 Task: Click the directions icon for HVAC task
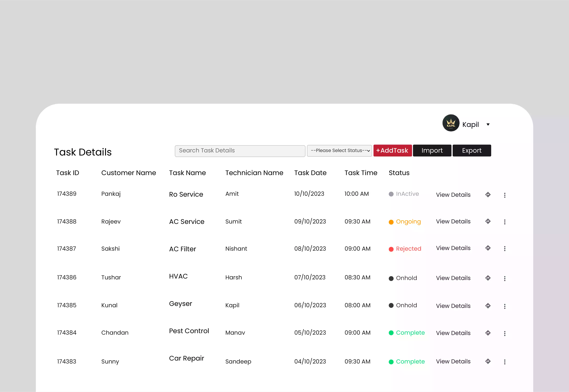pyautogui.click(x=488, y=278)
